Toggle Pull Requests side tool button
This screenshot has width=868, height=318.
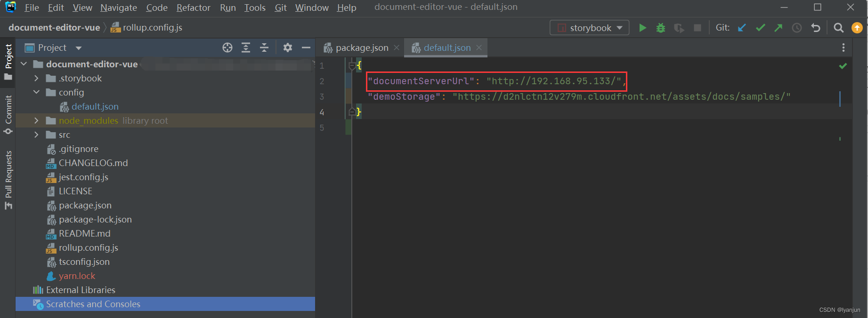pos(8,180)
